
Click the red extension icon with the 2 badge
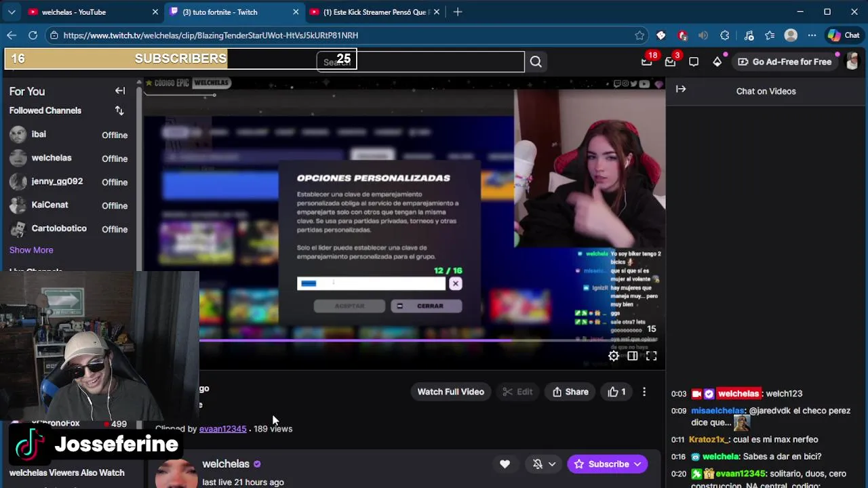pyautogui.click(x=682, y=35)
